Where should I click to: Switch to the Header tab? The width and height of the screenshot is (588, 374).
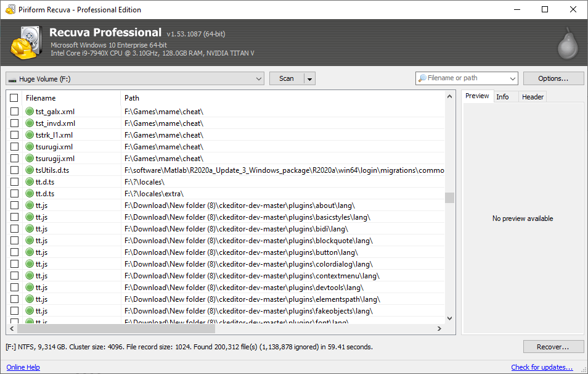[x=533, y=97]
